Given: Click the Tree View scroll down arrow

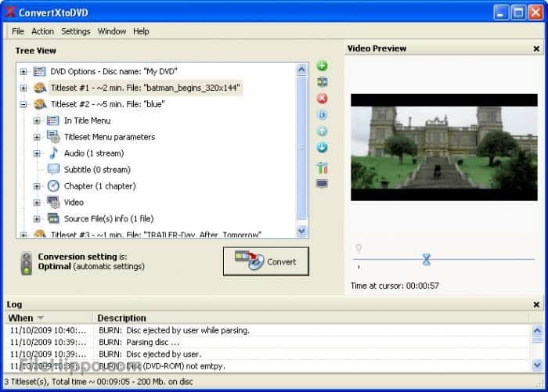Looking at the screenshot, I should [x=301, y=231].
